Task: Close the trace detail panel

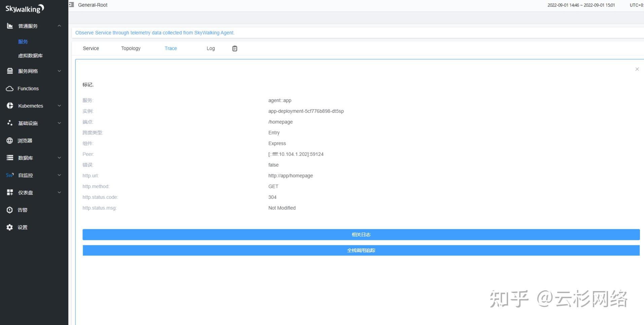Action: (x=637, y=69)
